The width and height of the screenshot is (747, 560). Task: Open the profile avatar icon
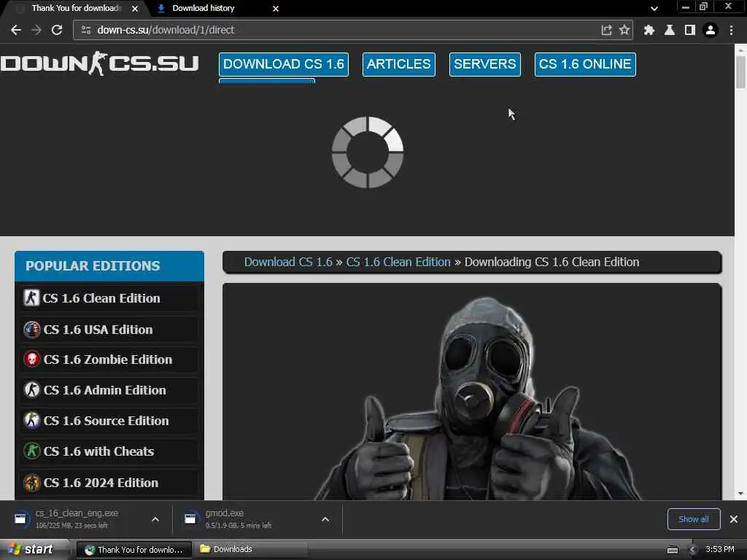coord(711,30)
